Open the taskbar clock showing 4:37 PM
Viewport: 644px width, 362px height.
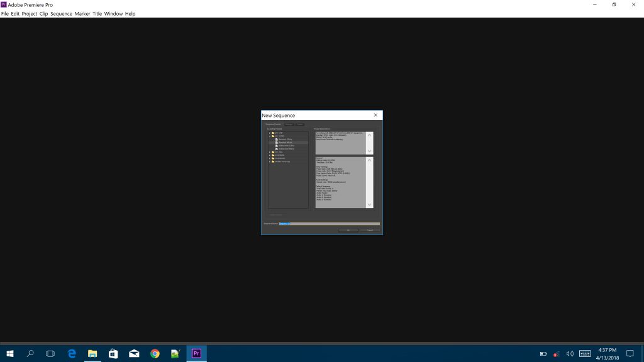pyautogui.click(x=608, y=354)
